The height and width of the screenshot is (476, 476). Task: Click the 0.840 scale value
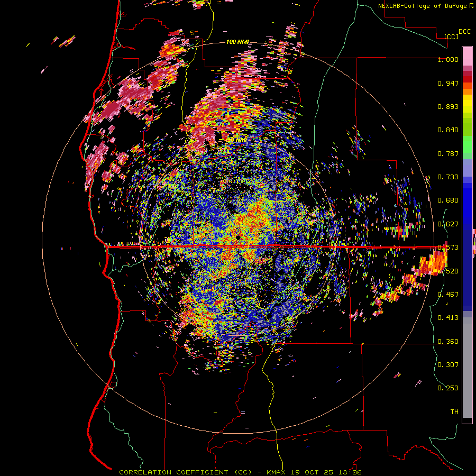point(448,130)
